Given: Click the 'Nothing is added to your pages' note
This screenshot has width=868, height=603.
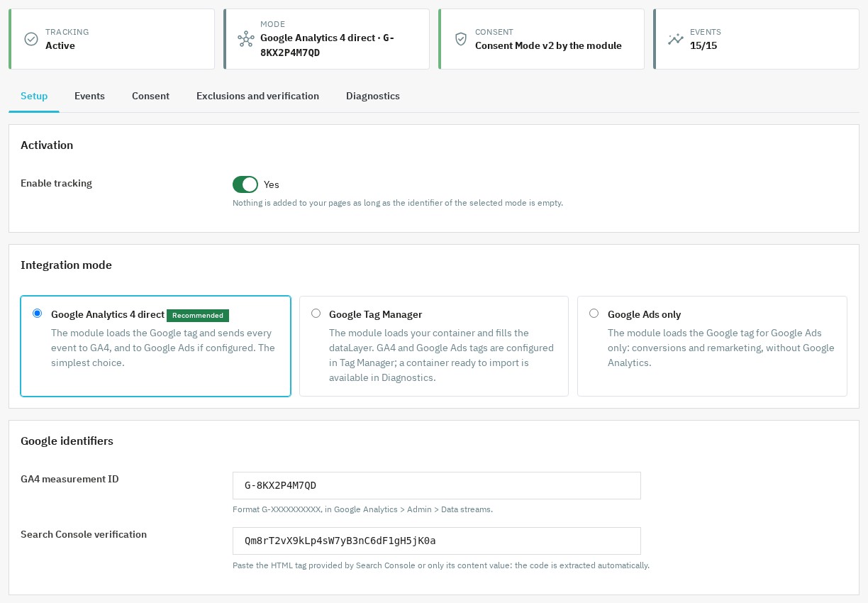Looking at the screenshot, I should [398, 203].
